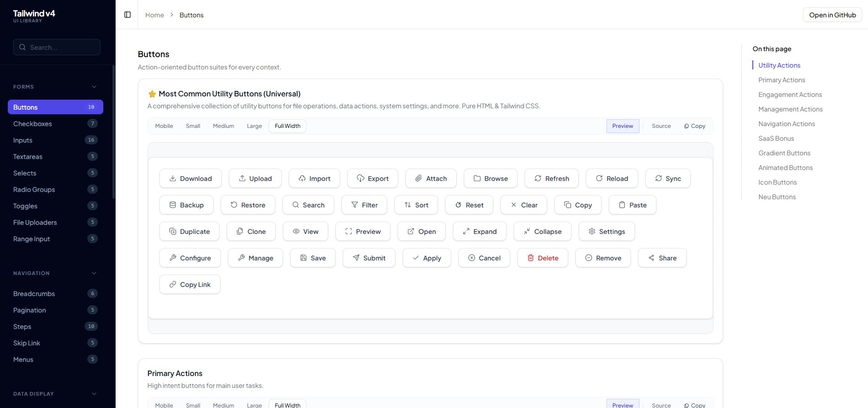Click the Clear X button
The image size is (868, 408).
524,205
